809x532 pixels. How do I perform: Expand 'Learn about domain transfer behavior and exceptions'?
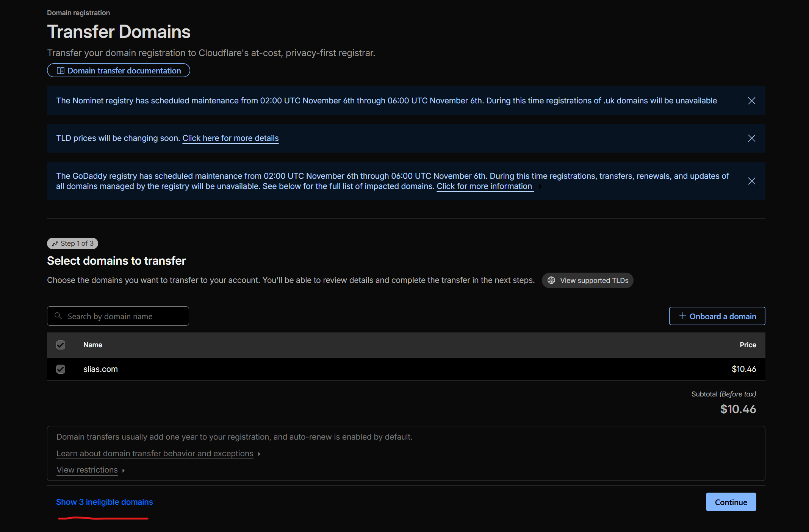pyautogui.click(x=155, y=454)
